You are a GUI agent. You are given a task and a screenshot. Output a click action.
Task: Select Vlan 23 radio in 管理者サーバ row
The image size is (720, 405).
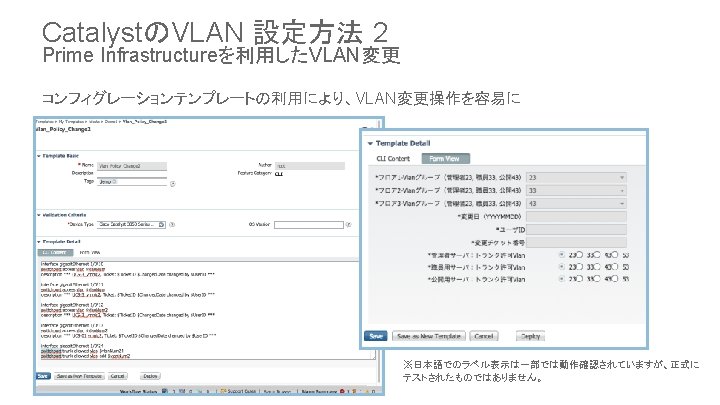(562, 254)
